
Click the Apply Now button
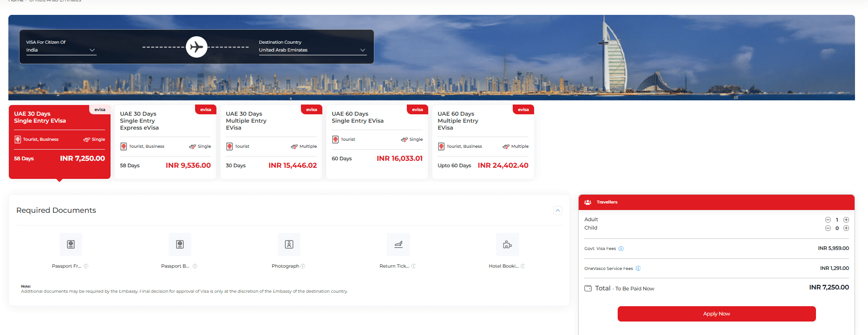[x=717, y=314]
